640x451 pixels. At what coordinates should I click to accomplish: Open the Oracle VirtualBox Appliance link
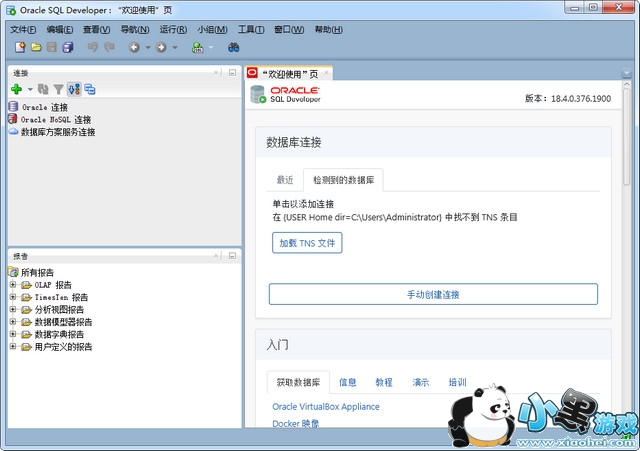(x=326, y=407)
